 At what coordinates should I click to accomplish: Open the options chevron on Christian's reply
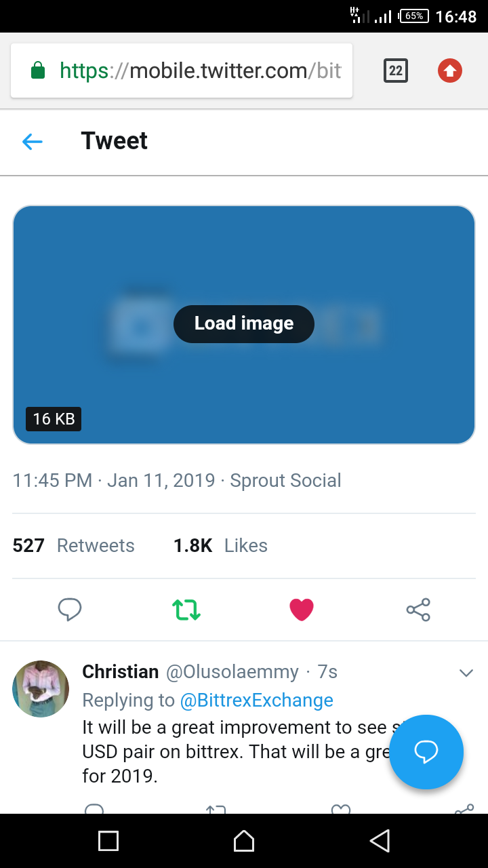(466, 673)
